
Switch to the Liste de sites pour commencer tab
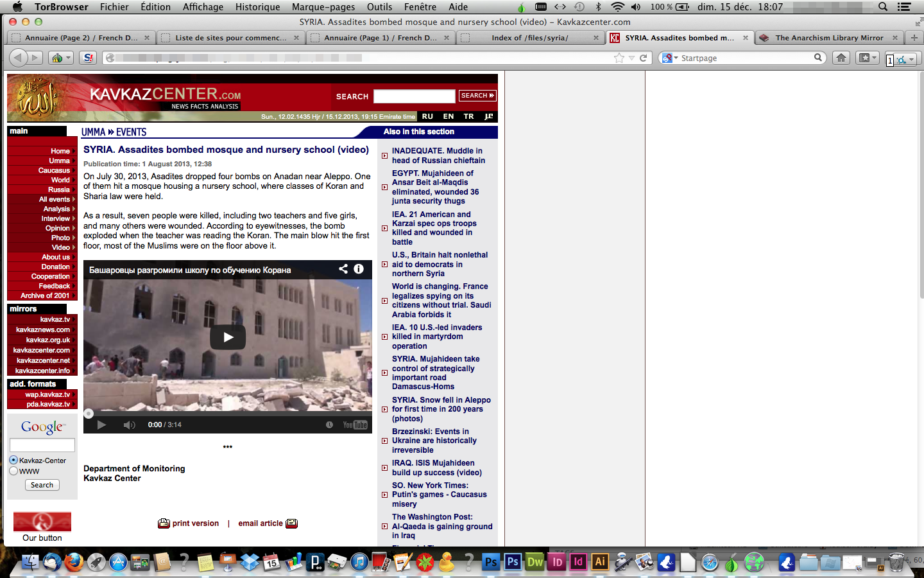coord(230,38)
